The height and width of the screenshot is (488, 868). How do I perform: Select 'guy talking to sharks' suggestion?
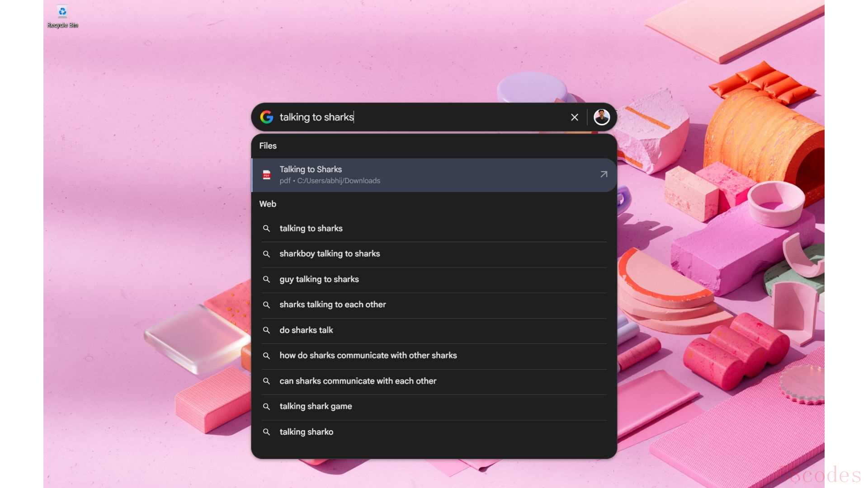319,279
